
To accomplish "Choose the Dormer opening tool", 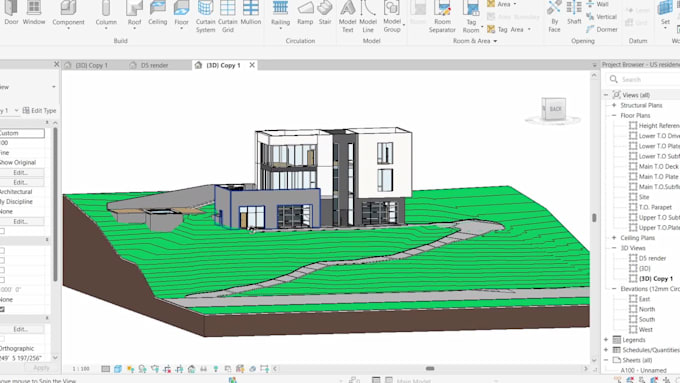I will pos(602,29).
